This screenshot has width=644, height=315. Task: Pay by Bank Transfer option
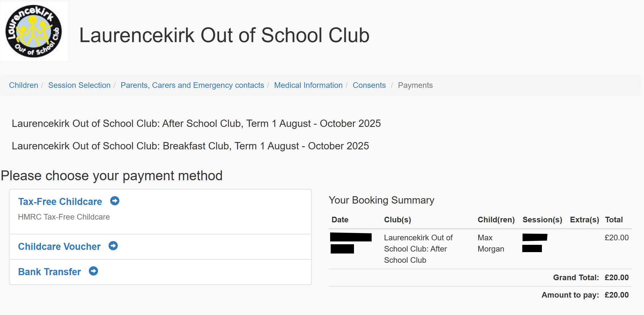49,272
